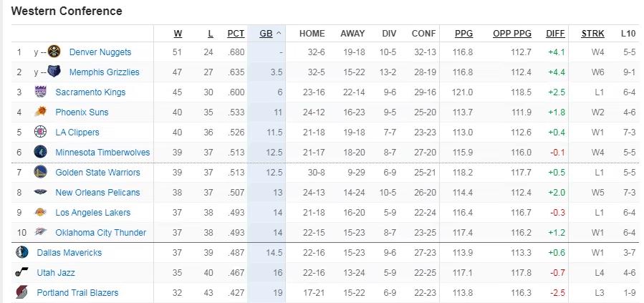
Task: Click the Sacramento Kings logo icon
Action: [40, 92]
